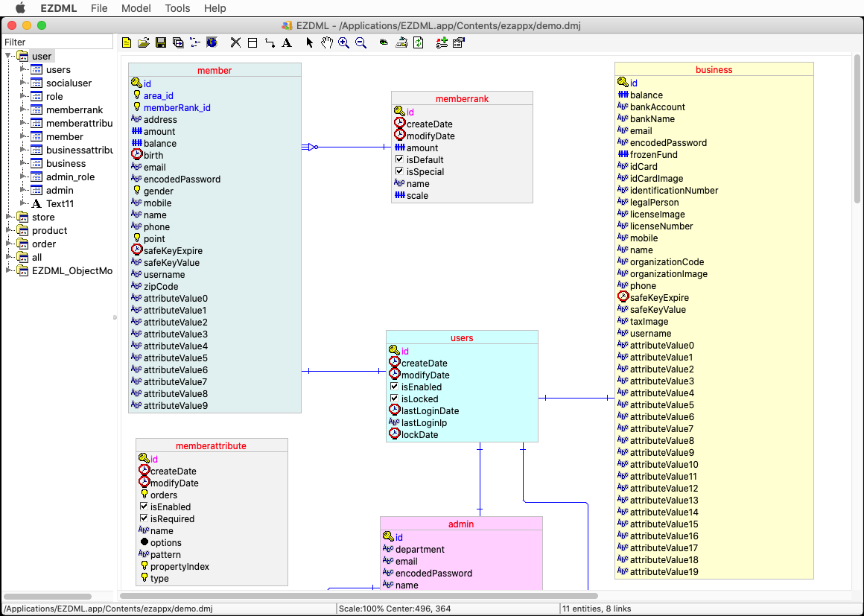Click the sidebar horizontal scrollbar
Viewport: 864px width, 616px height.
point(48,596)
